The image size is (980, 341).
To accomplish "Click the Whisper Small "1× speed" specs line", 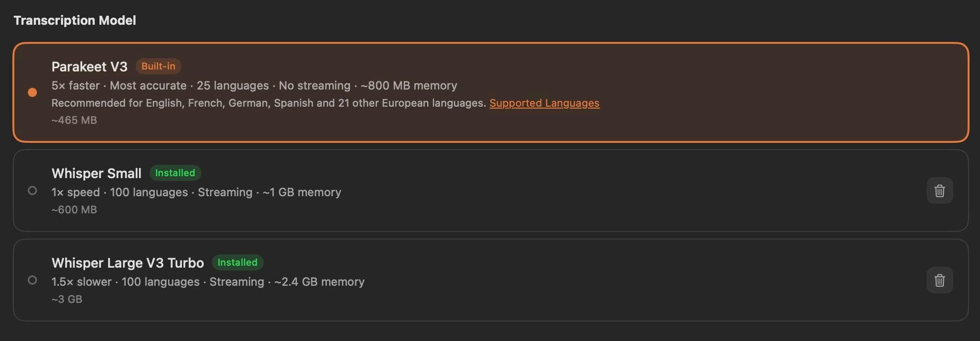I will coord(196,192).
